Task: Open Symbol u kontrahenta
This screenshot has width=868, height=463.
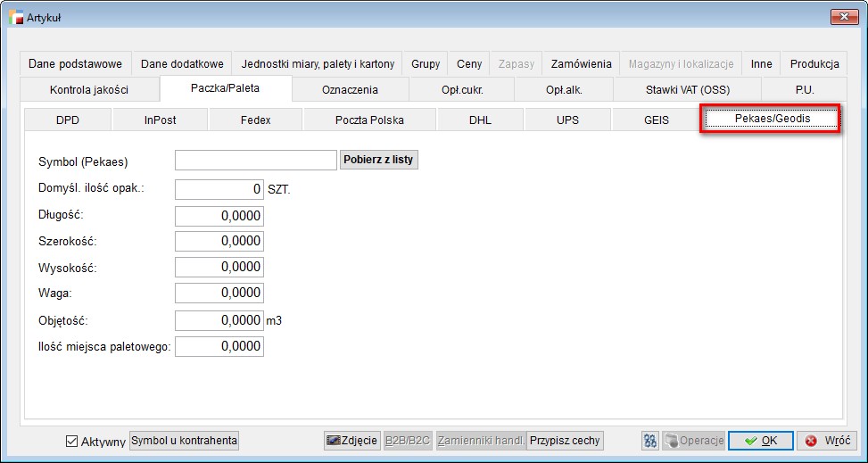Action: [185, 441]
